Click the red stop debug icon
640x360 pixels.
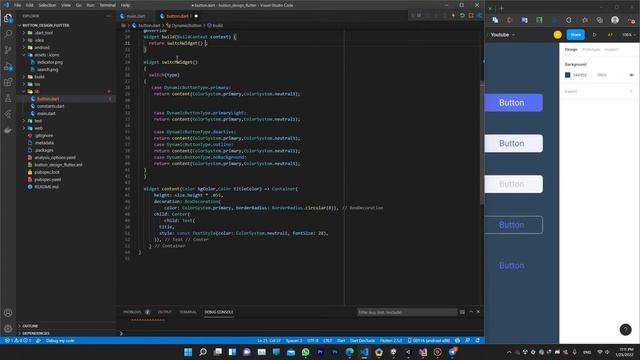click(x=471, y=16)
